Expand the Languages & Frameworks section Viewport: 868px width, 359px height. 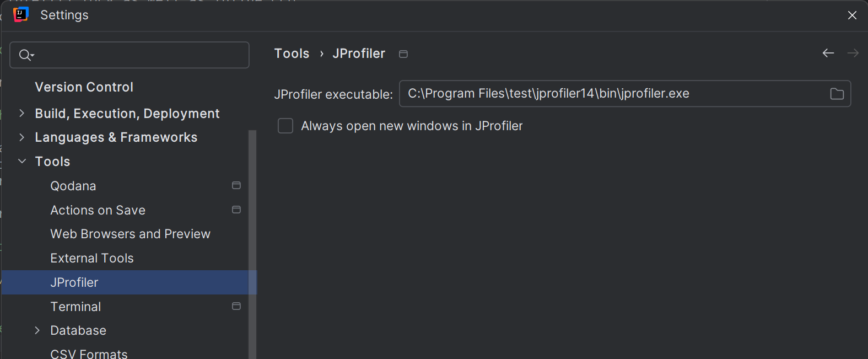pyautogui.click(x=21, y=137)
